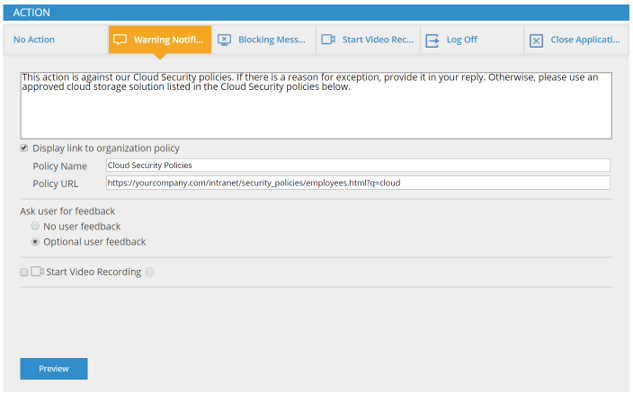Switch to the Blocking Message tab

(x=264, y=40)
